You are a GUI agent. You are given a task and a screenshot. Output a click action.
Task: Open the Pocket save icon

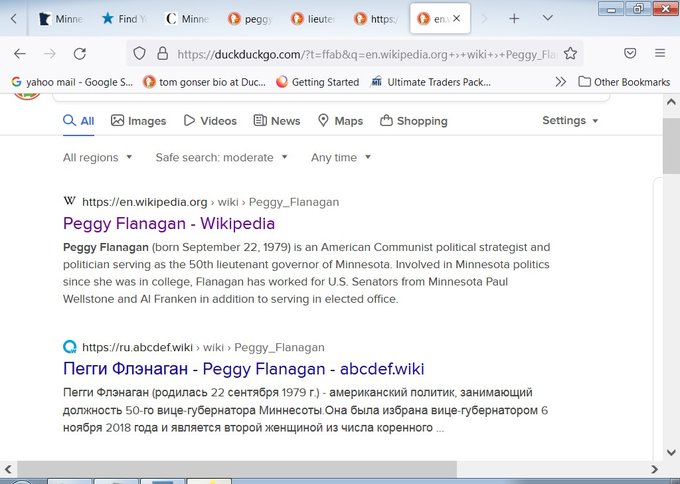pyautogui.click(x=630, y=53)
